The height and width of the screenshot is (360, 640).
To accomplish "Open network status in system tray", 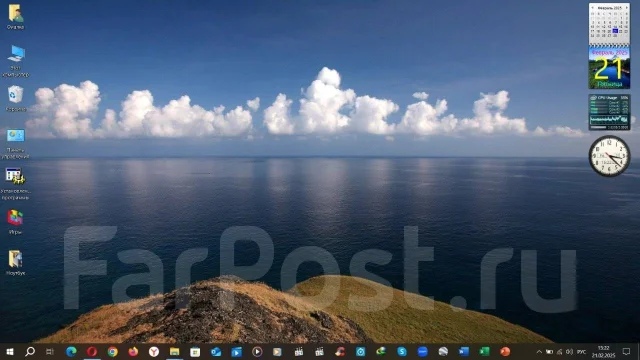I will pyautogui.click(x=560, y=352).
